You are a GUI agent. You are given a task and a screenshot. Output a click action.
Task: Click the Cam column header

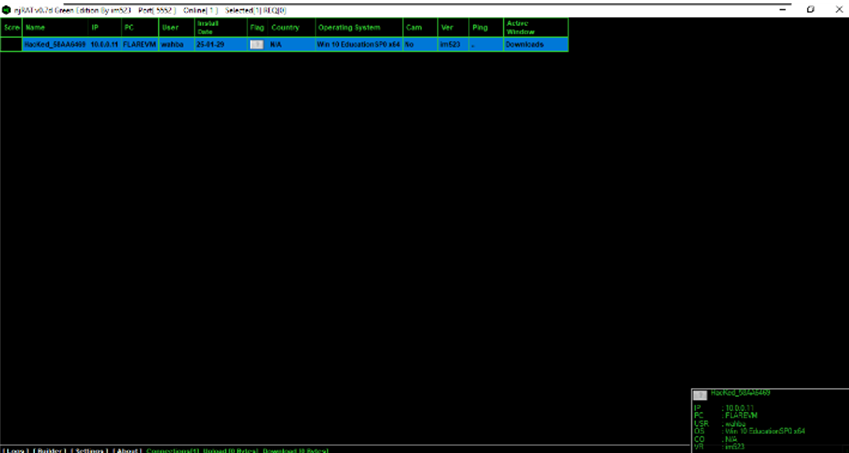click(x=420, y=28)
